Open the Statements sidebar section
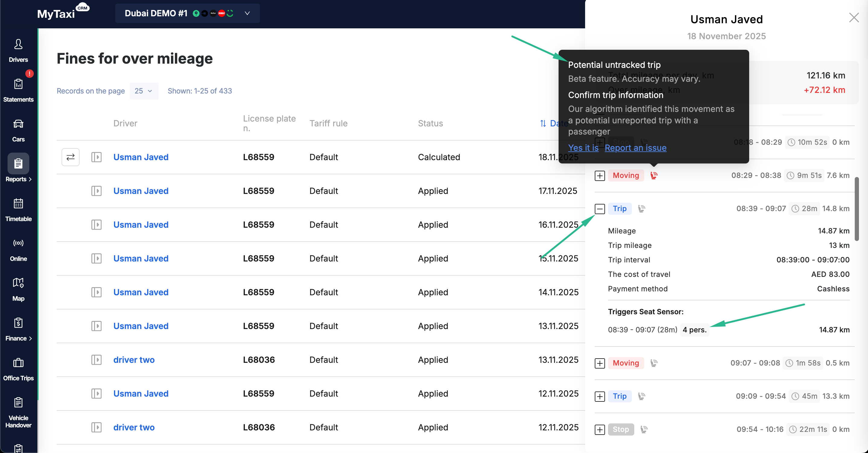The image size is (868, 453). tap(18, 91)
